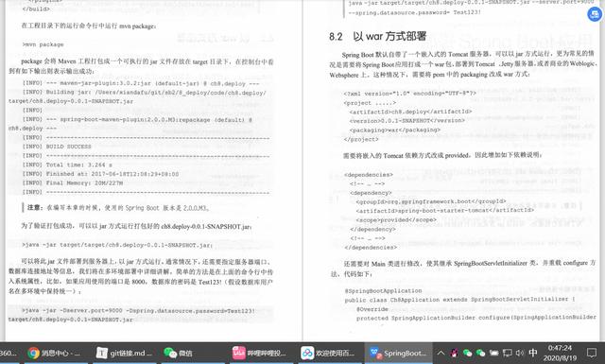
Task: Switch to the 360 taskbar item
Action: (x=9, y=353)
